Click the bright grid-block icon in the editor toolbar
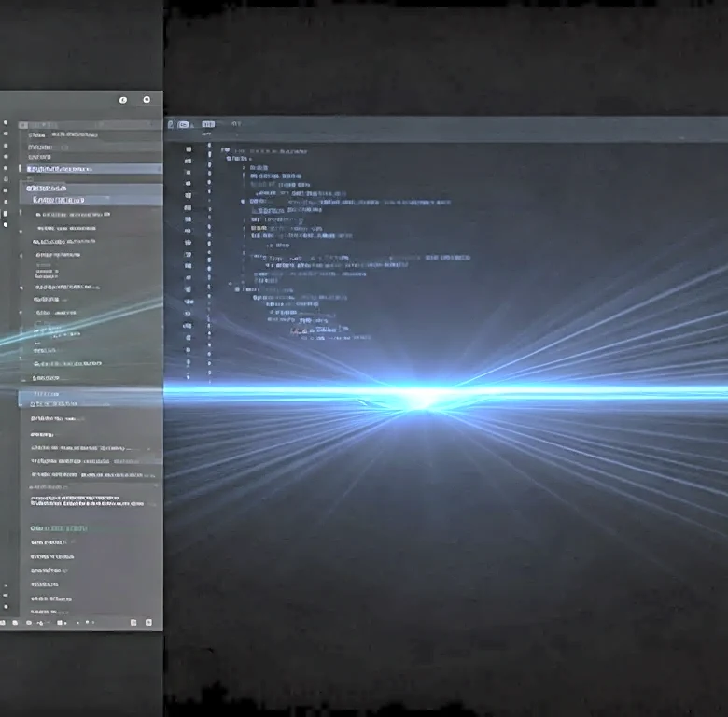 pos(208,124)
